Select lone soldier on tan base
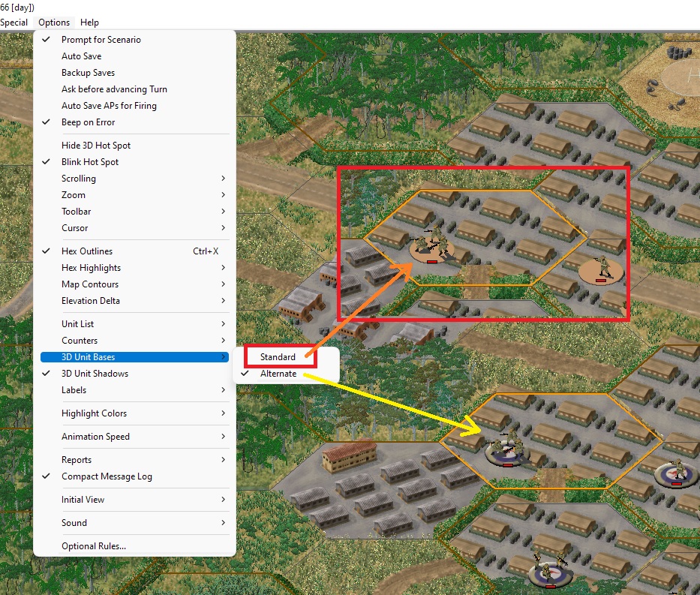This screenshot has height=595, width=700. 601,269
